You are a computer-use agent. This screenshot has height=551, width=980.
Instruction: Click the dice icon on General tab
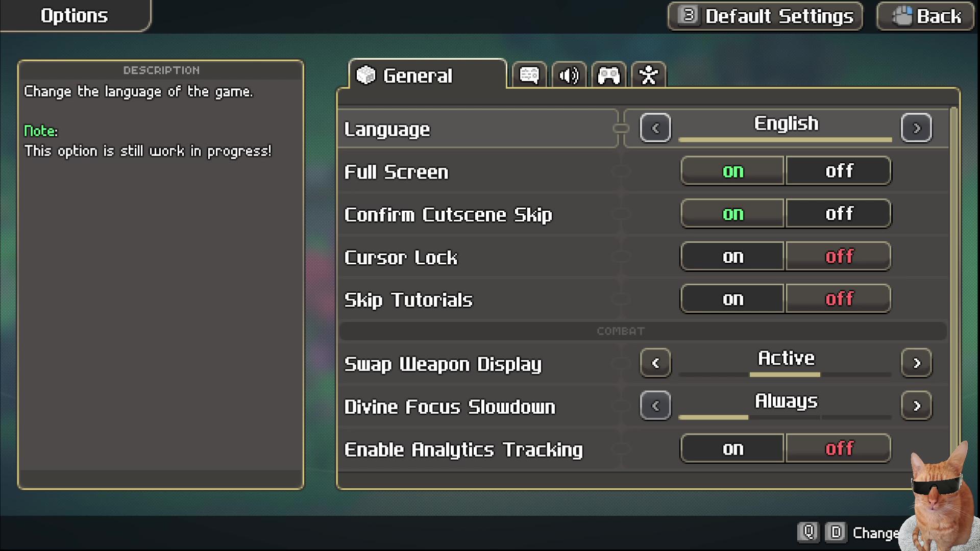pyautogui.click(x=365, y=76)
